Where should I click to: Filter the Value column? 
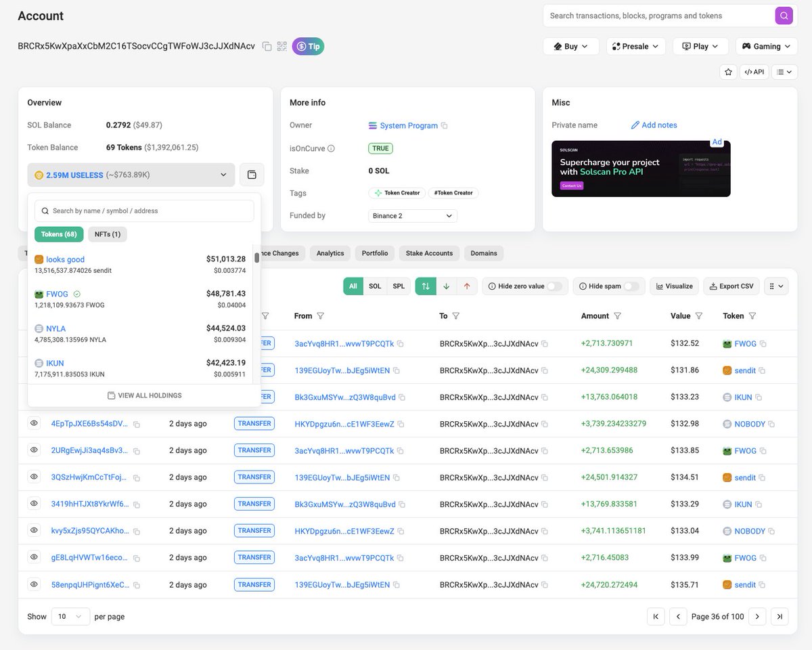[699, 316]
